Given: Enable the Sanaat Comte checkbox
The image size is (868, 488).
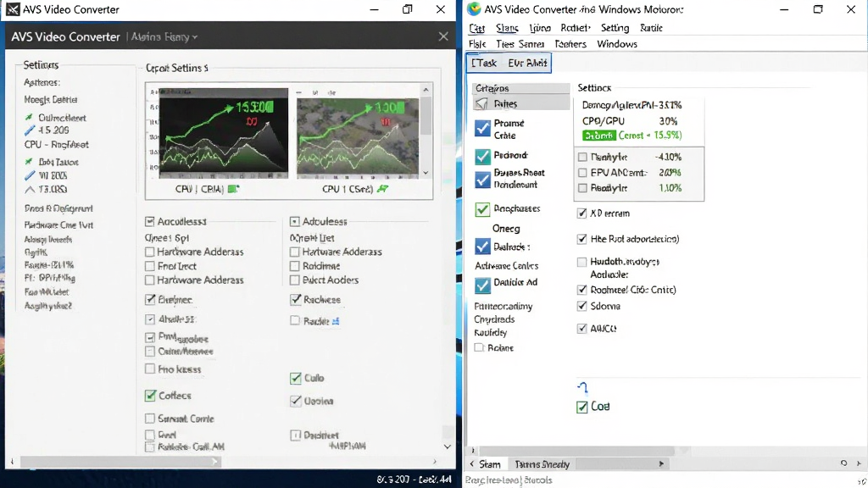Looking at the screenshot, I should (x=149, y=419).
